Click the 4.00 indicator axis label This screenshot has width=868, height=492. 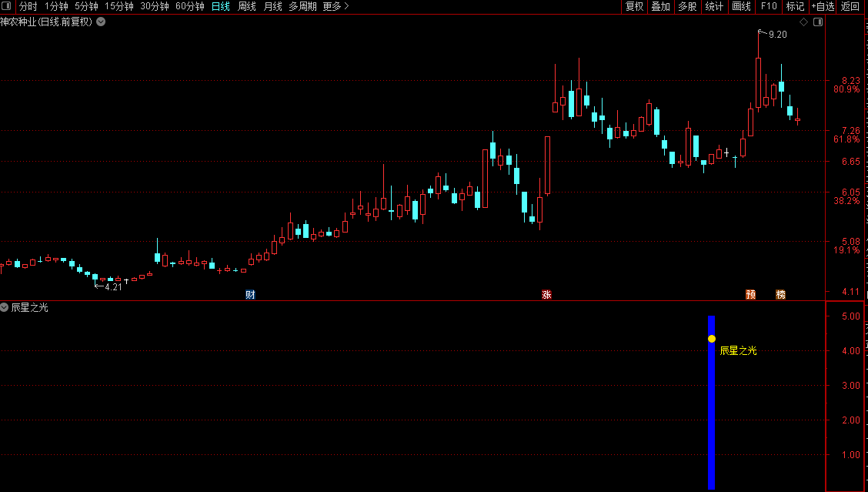851,351
